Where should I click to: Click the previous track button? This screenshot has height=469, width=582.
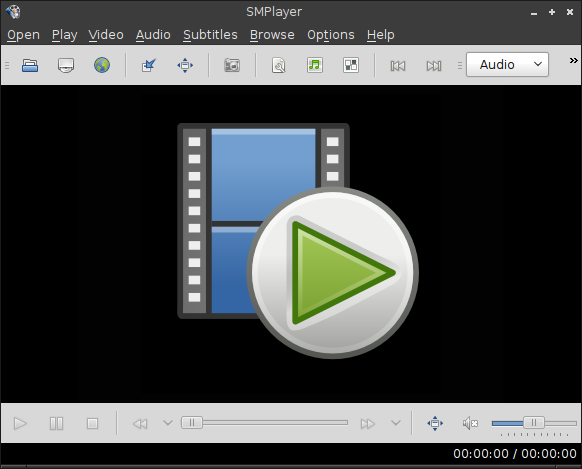click(398, 66)
